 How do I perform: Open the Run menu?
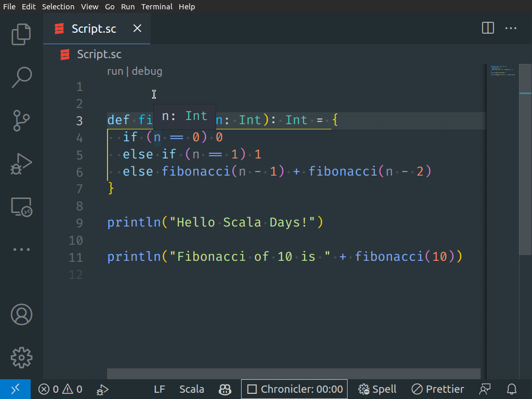[x=128, y=6]
